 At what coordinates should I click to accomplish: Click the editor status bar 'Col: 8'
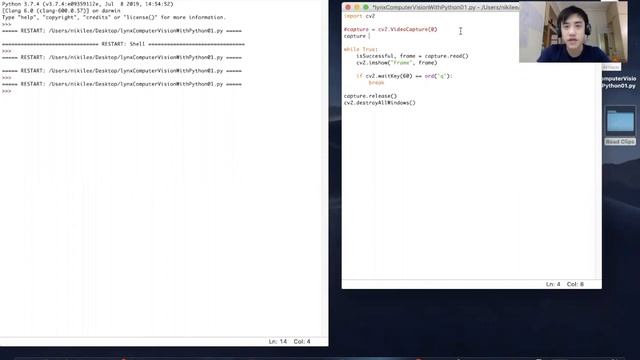pos(575,284)
